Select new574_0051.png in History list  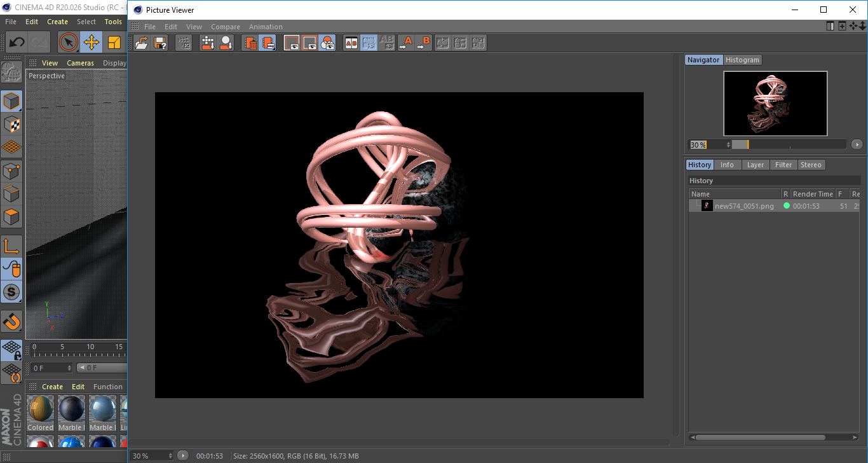click(774, 206)
